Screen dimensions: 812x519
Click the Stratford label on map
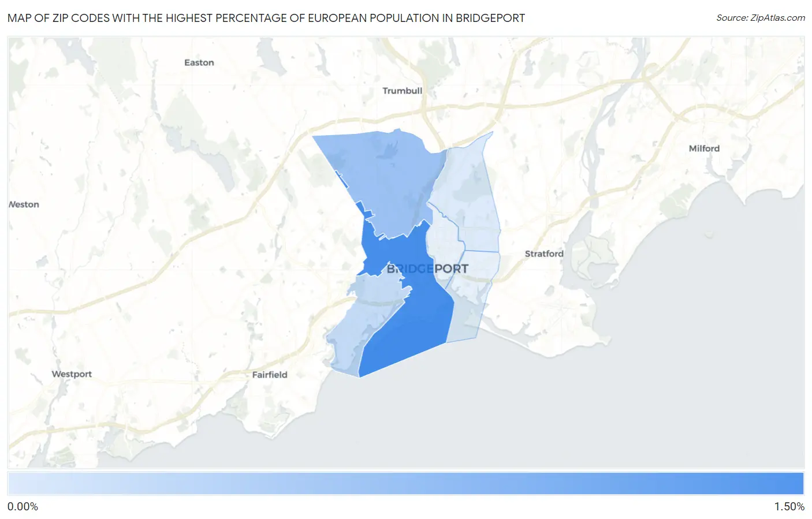(544, 253)
